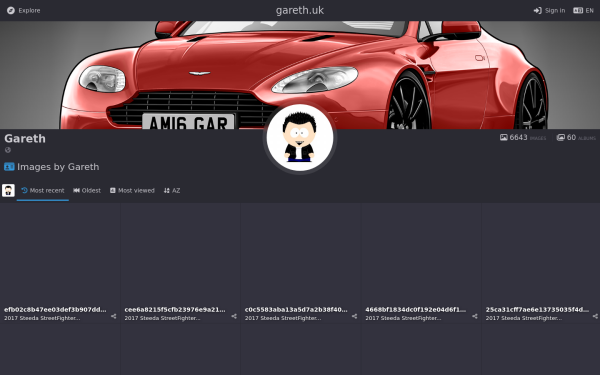Share image cee6a8215f5cfb23976e9a21
This screenshot has width=600, height=375.
234,316
